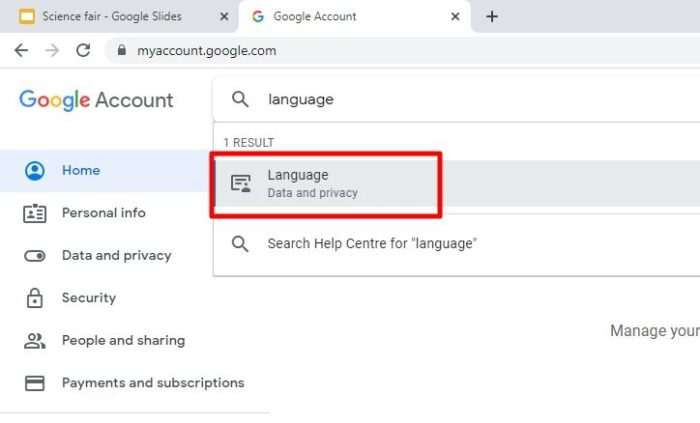700x423 pixels.
Task: Focus the search field containing language
Action: (x=457, y=99)
